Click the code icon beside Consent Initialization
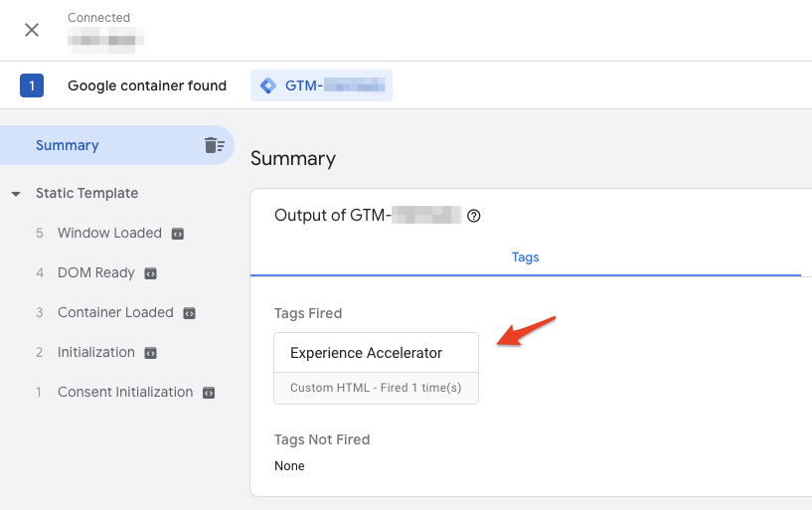 pos(209,393)
